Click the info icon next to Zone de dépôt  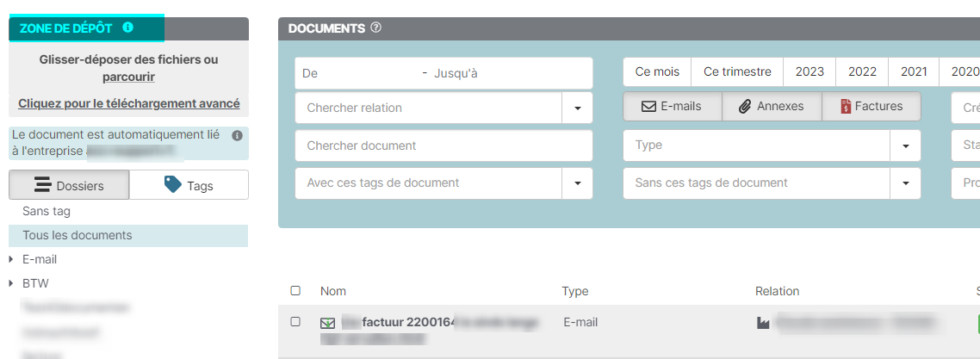[128, 28]
